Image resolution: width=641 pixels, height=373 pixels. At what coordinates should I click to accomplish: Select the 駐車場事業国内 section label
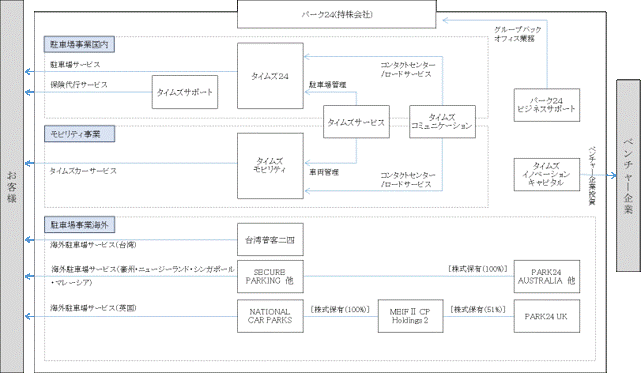point(79,44)
